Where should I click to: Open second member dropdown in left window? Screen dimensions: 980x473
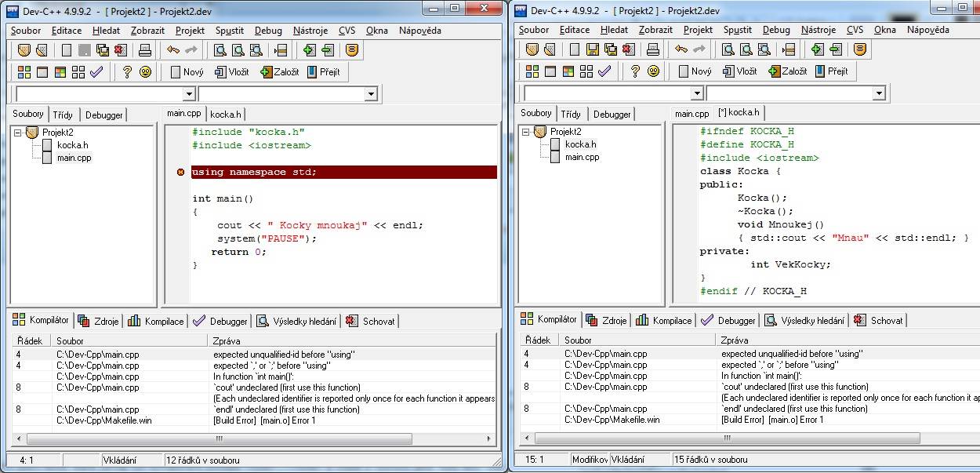pos(371,94)
